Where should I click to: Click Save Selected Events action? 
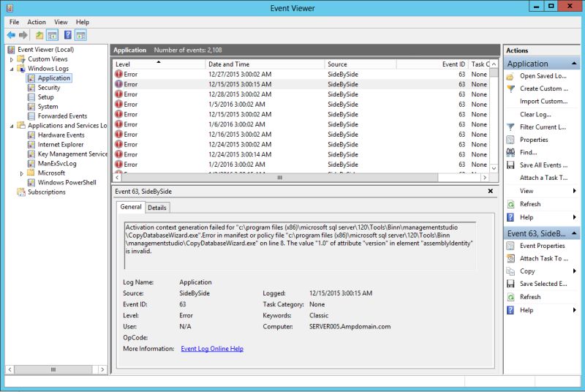[543, 284]
